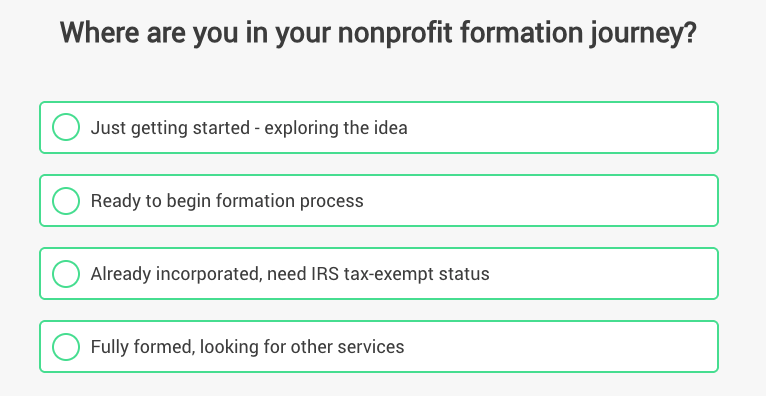Click the "Fully formed, looking for other services" label
Screen dimensions: 766x396
[x=248, y=347]
